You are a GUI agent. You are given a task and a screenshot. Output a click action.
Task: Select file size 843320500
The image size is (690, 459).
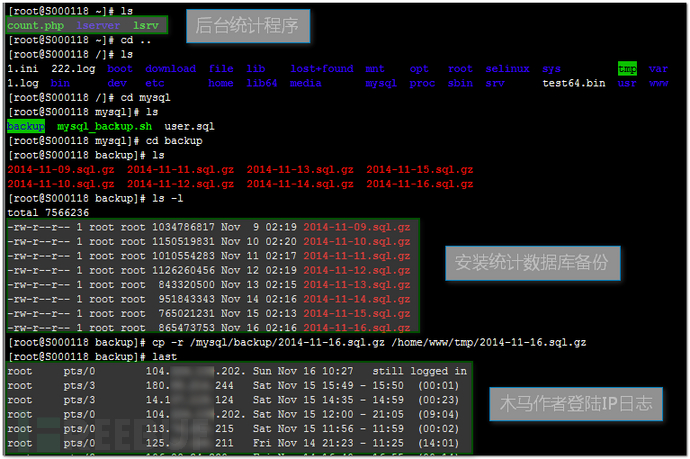tap(187, 285)
